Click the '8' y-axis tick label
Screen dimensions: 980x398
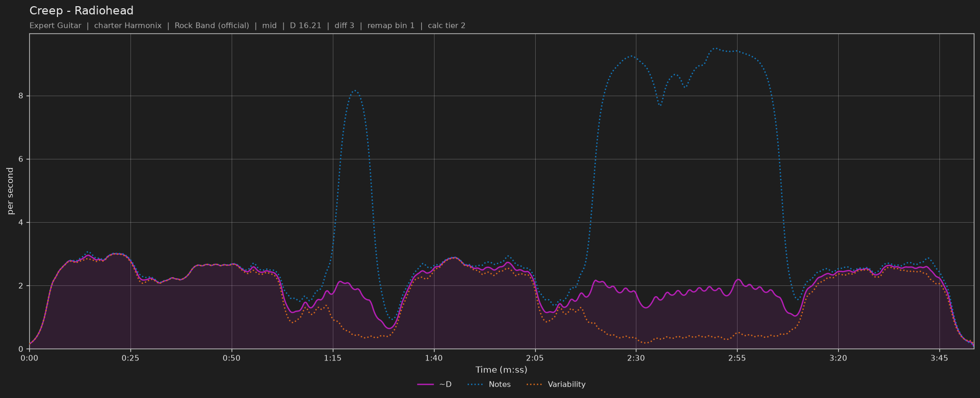22,96
